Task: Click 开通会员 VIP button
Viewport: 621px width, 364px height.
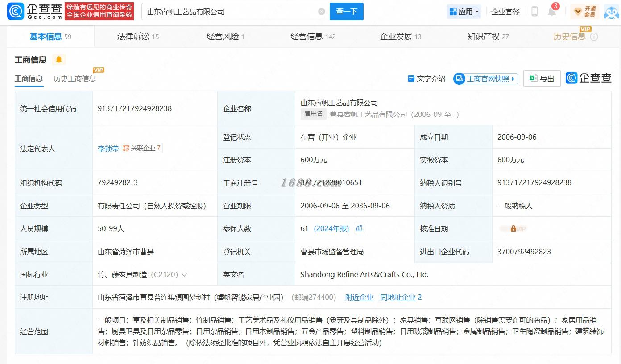Action: (585, 12)
